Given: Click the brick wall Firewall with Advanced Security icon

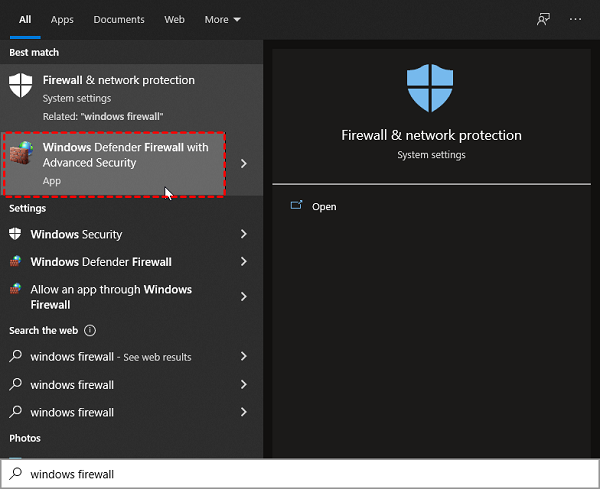Looking at the screenshot, I should pyautogui.click(x=21, y=153).
